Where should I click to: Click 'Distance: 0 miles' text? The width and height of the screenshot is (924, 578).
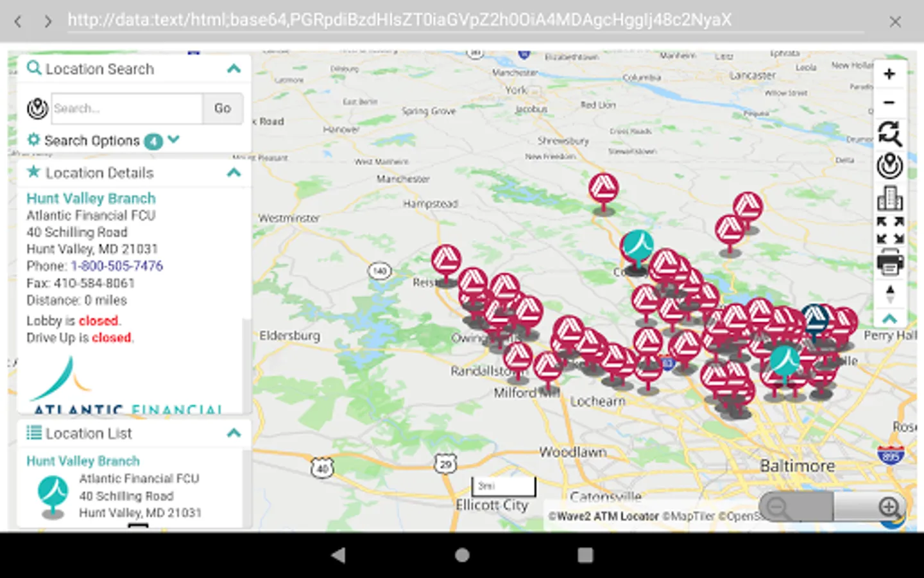click(76, 300)
